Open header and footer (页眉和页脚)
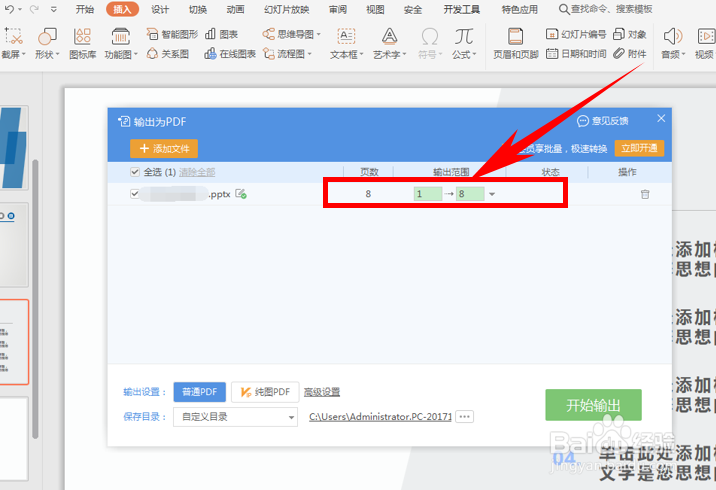This screenshot has height=490, width=716. [x=516, y=43]
